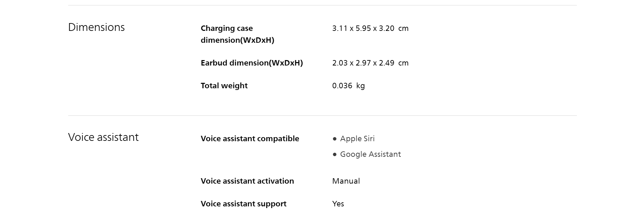Select the Voice assistant compatible label

point(250,139)
